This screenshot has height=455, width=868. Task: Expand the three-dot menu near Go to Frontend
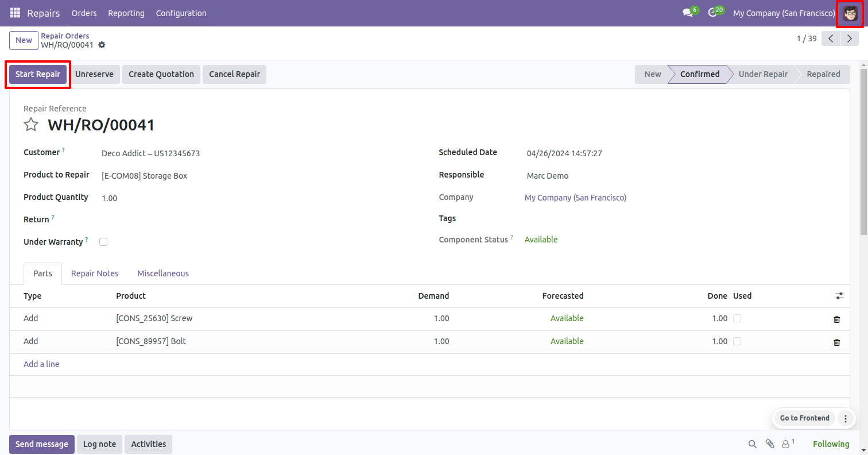pos(846,418)
